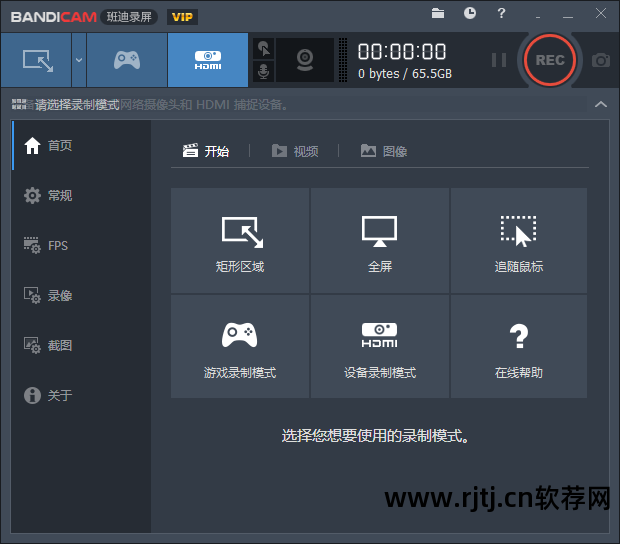Select screen rectangle recording mode in top toolbar
Image resolution: width=620 pixels, height=544 pixels.
click(36, 60)
